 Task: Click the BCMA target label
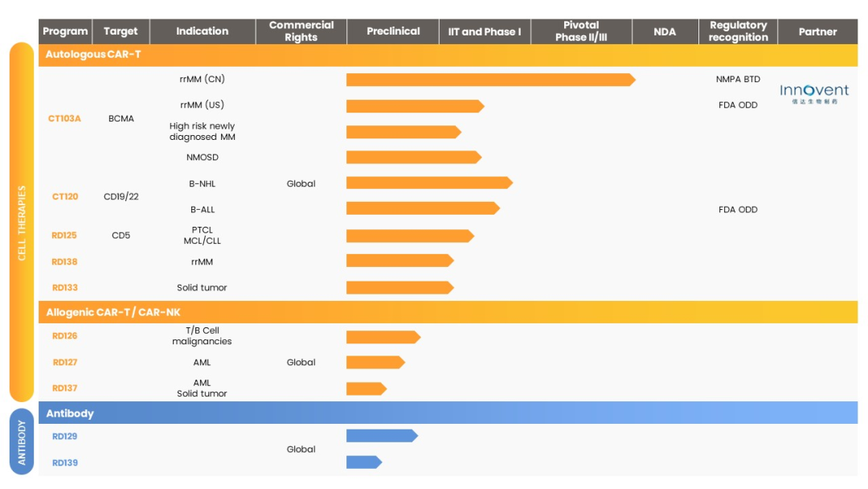(x=121, y=118)
